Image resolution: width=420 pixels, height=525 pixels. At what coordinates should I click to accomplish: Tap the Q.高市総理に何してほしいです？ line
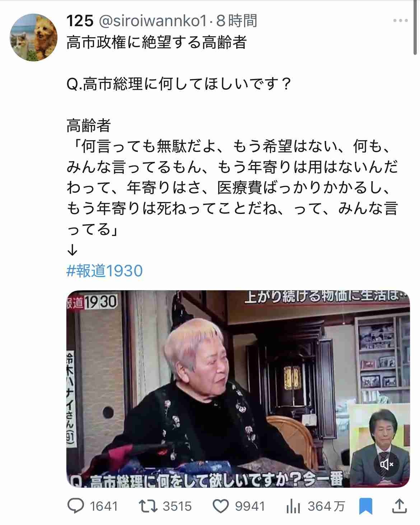point(179,84)
